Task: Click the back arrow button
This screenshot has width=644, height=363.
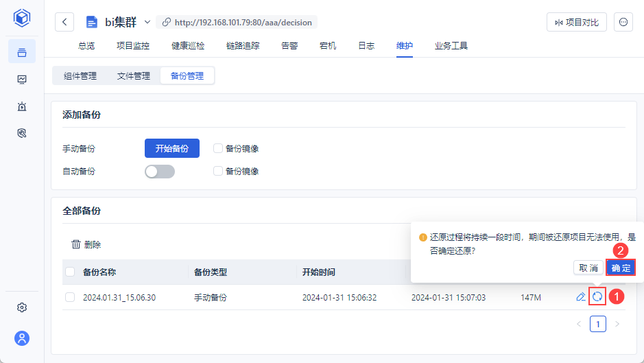Action: 64,22
